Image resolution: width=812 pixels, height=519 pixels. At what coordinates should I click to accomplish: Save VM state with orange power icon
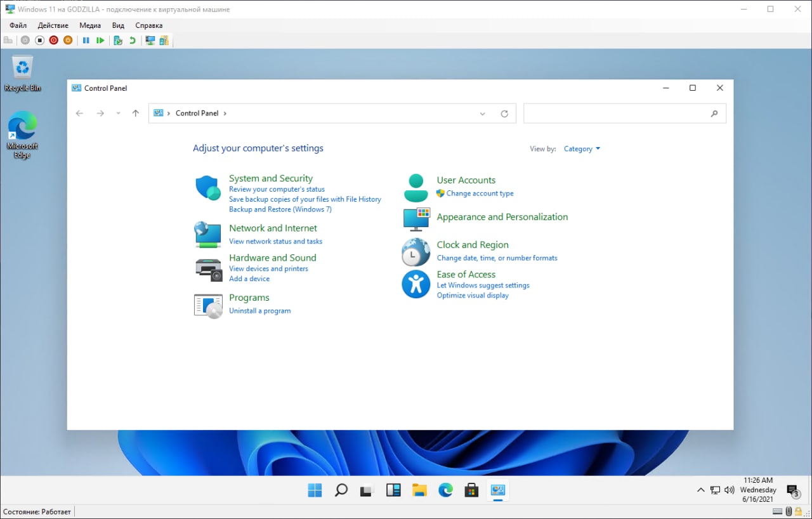click(68, 40)
